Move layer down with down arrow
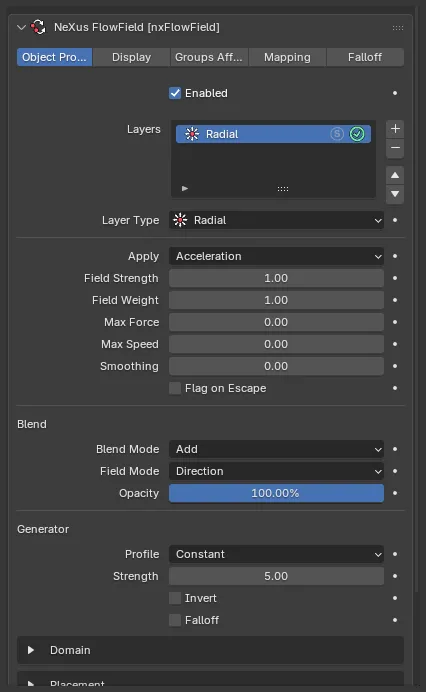The width and height of the screenshot is (426, 692). [x=395, y=194]
